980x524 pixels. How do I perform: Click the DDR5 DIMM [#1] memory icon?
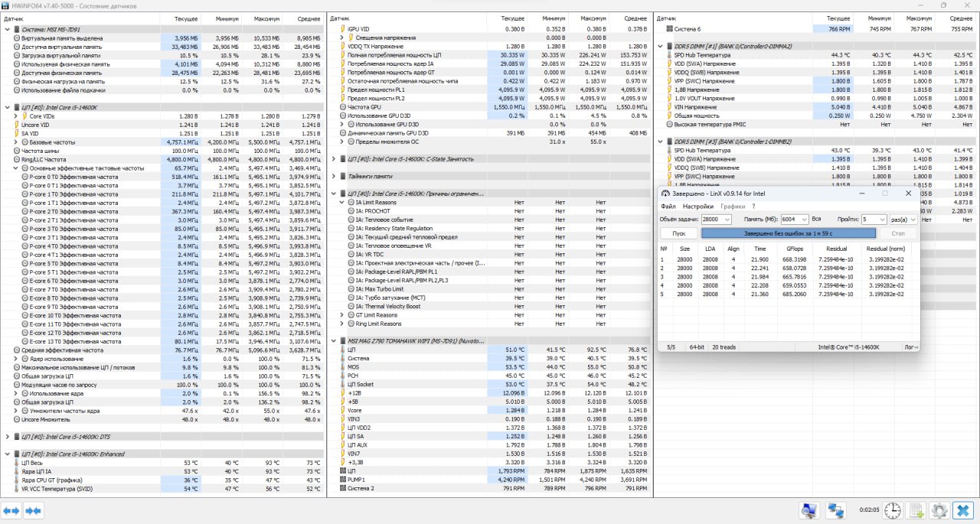click(669, 46)
